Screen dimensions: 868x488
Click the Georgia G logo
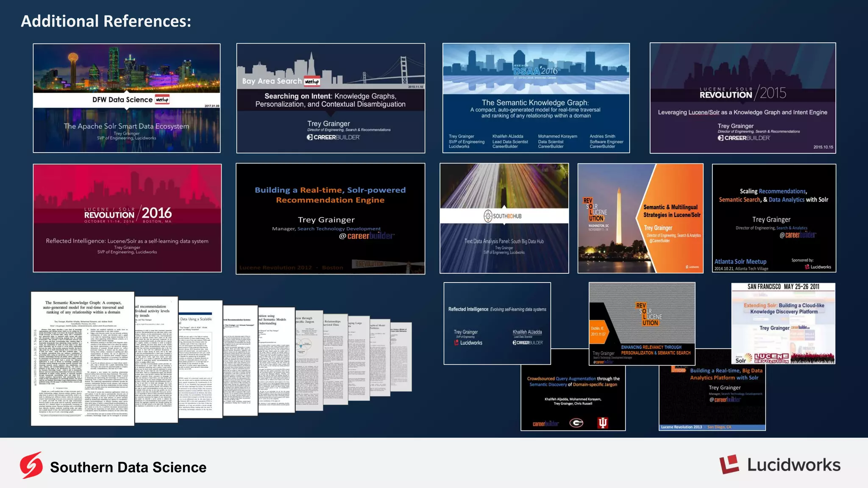click(x=576, y=423)
